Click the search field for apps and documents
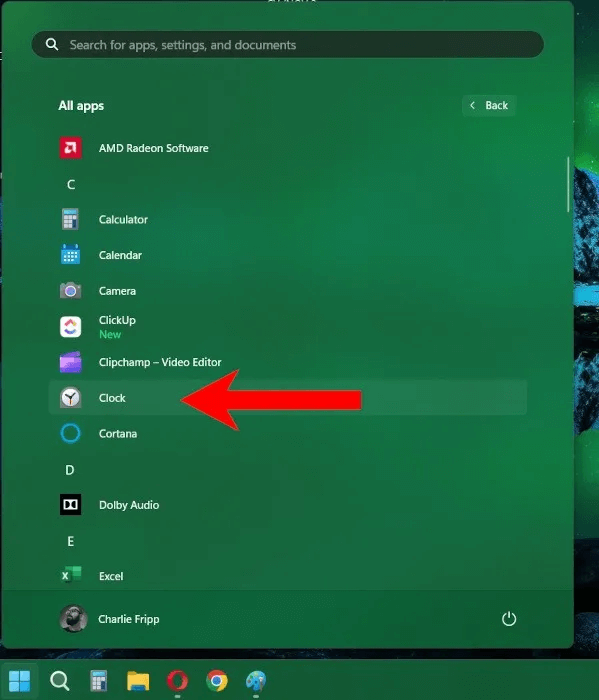 click(287, 44)
